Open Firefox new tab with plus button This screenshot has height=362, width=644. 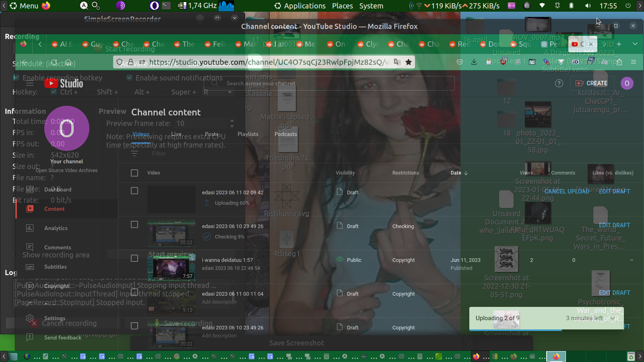pyautogui.click(x=619, y=44)
